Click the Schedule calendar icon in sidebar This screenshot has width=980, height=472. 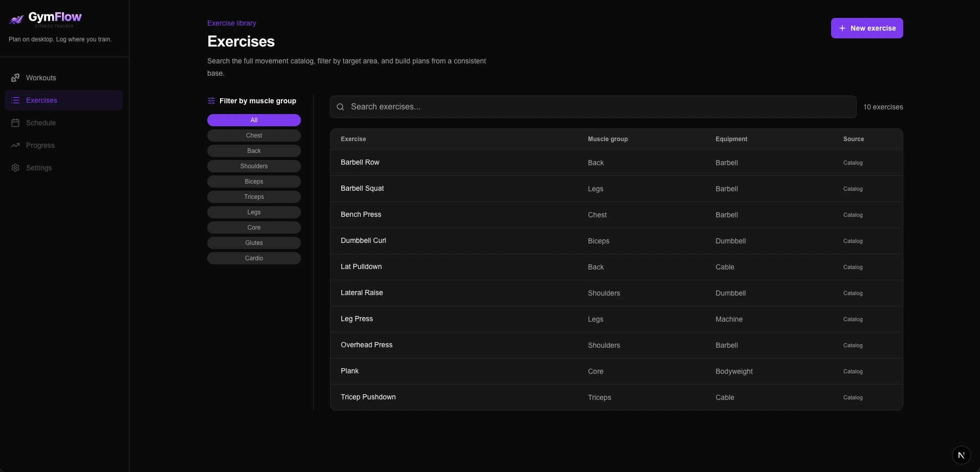coord(15,123)
